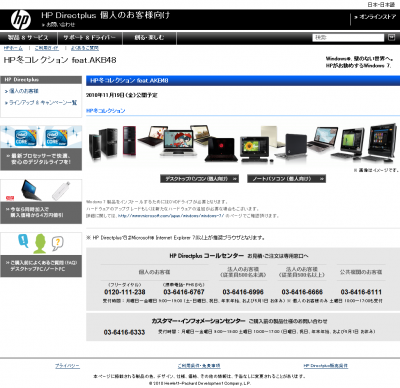Open the よくあるご質問 breadcrumb link
This screenshot has height=388, width=400.
(x=85, y=48)
